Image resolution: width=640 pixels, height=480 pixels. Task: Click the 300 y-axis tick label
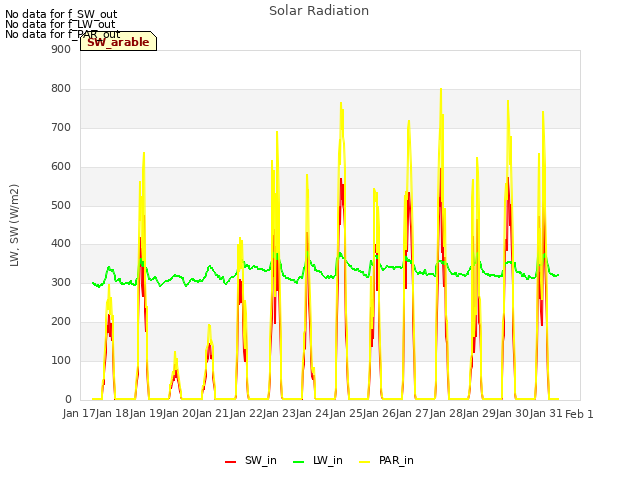coord(61,282)
